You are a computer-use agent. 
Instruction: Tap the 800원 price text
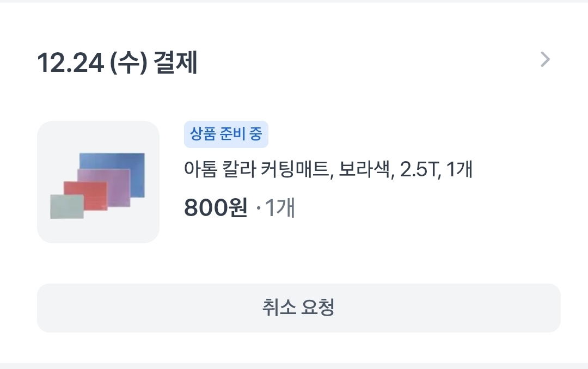coord(216,207)
